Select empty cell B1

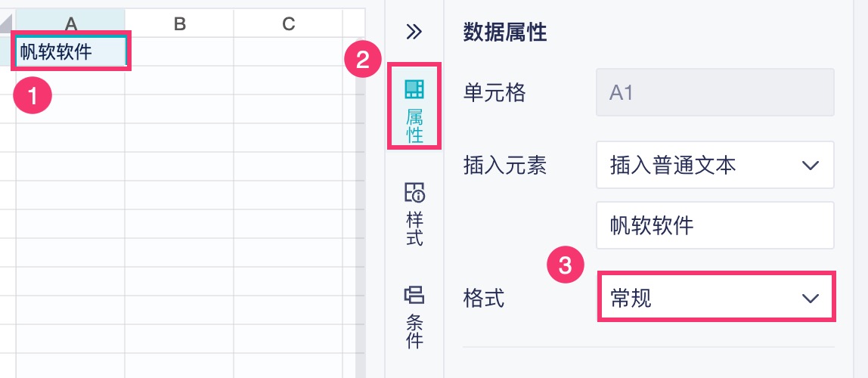click(x=179, y=51)
